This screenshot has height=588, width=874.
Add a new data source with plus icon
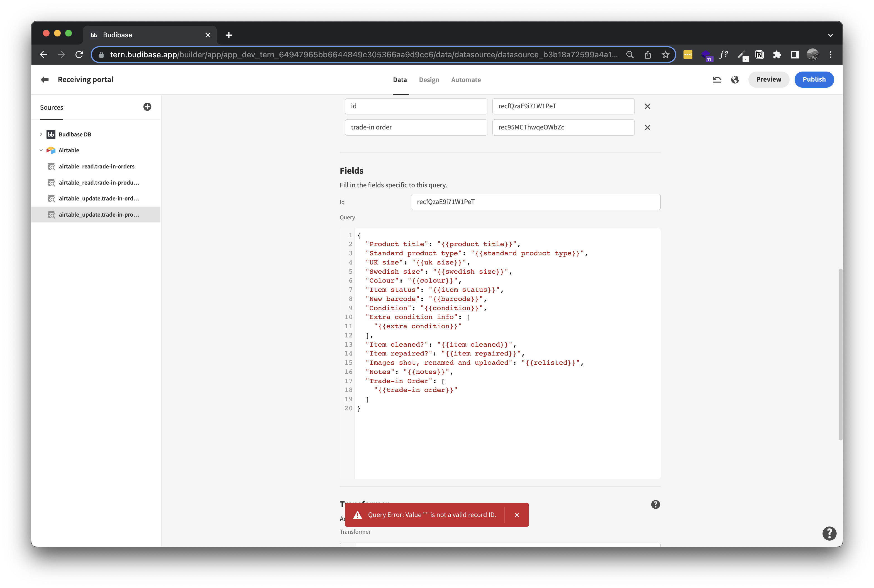point(147,107)
